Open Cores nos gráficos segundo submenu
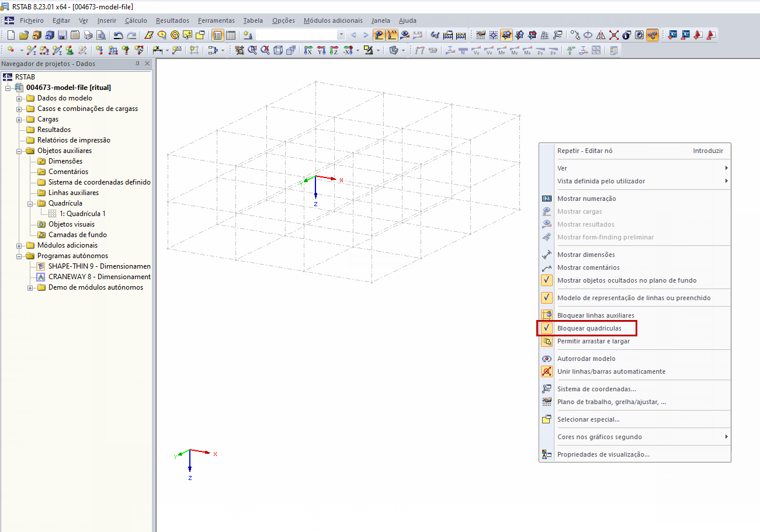 [x=635, y=437]
